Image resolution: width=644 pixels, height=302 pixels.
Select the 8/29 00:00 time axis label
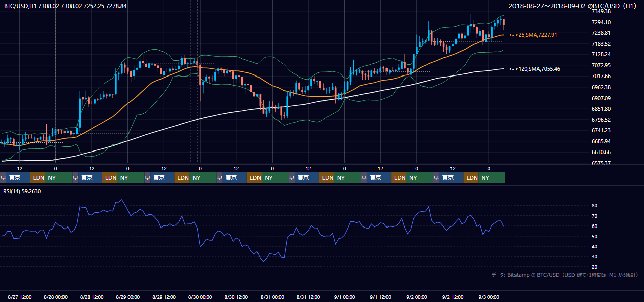128,297
